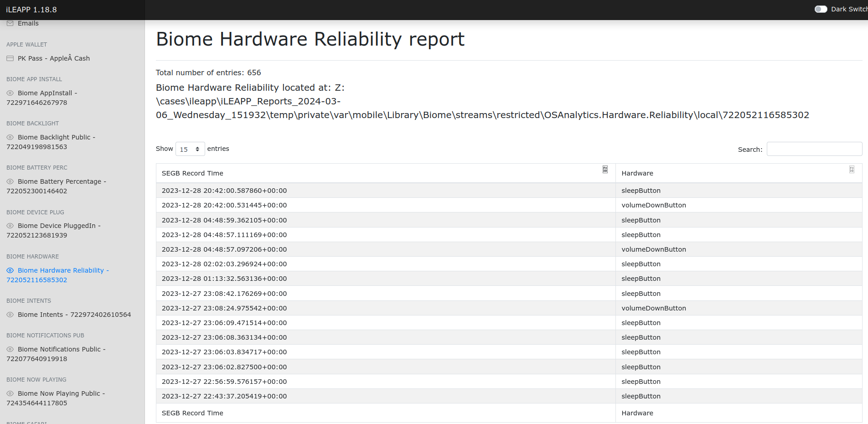The width and height of the screenshot is (868, 424).
Task: Click the eye icon beside Biome Backlight Public
Action: [x=10, y=137]
